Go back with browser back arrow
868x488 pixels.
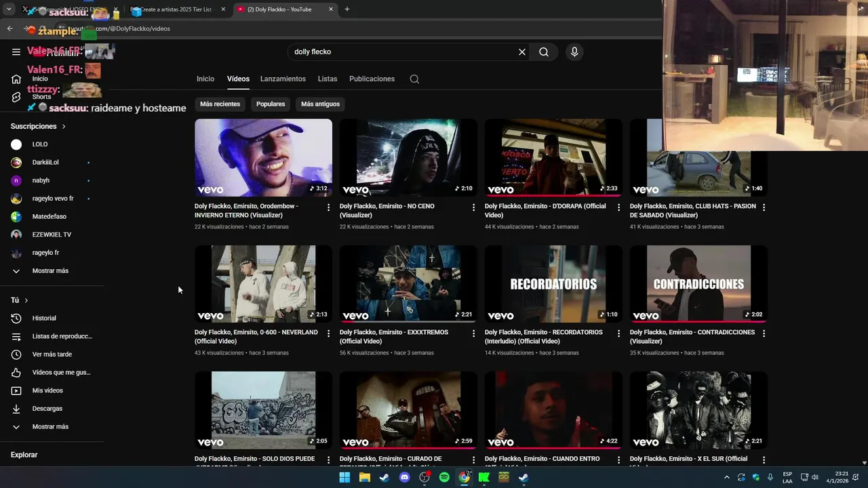point(9,28)
